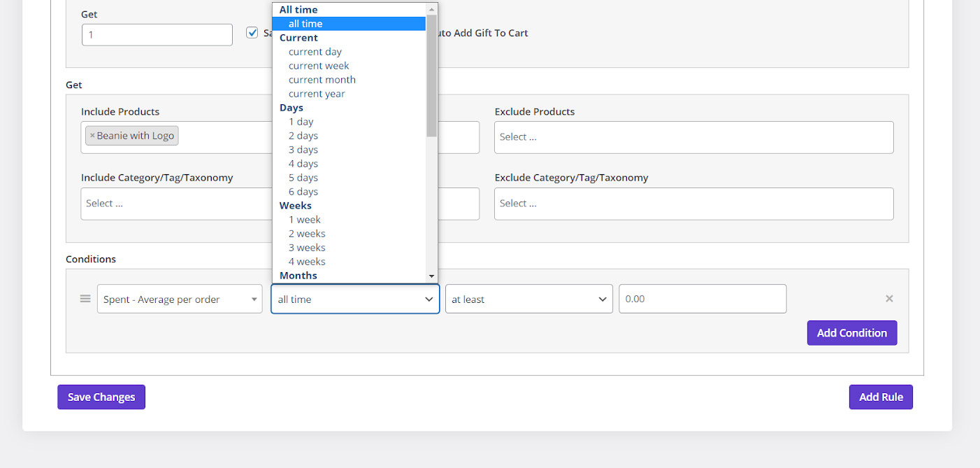
Task: Click the drag handle icon on condition row
Action: click(85, 299)
